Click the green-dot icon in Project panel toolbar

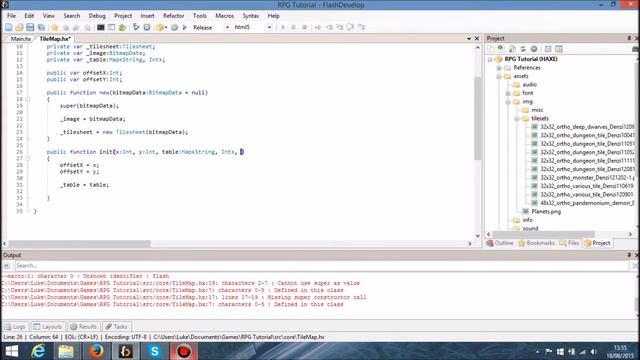click(x=501, y=49)
